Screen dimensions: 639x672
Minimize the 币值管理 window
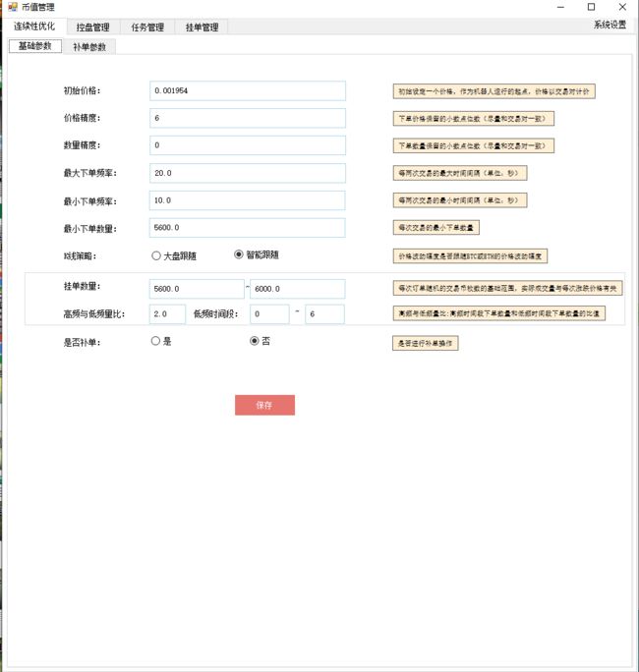pyautogui.click(x=560, y=7)
